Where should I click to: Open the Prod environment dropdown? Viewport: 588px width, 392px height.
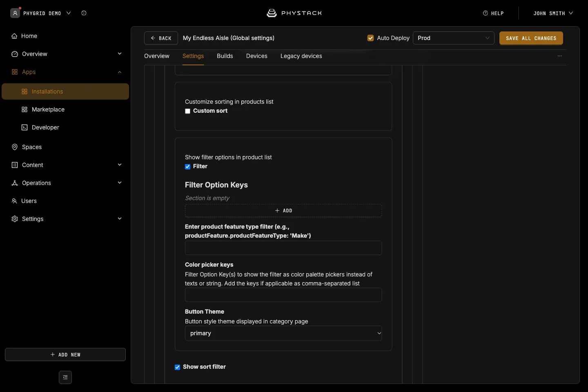pyautogui.click(x=454, y=38)
